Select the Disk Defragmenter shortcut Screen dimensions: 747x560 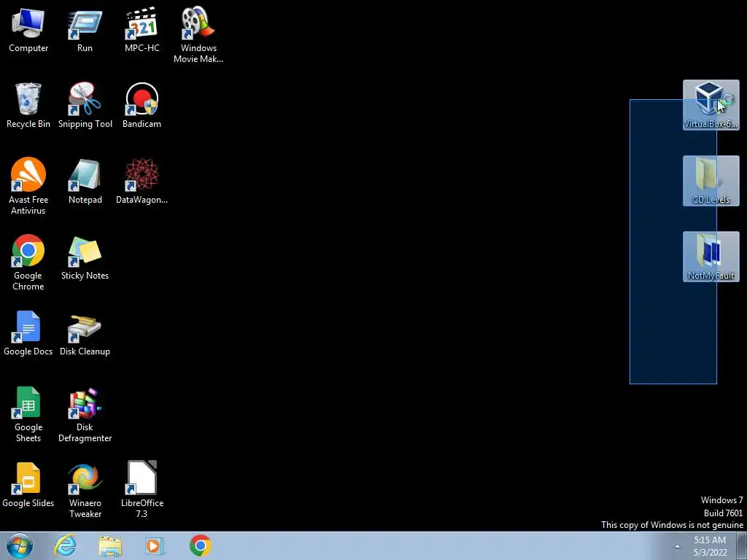(x=85, y=414)
